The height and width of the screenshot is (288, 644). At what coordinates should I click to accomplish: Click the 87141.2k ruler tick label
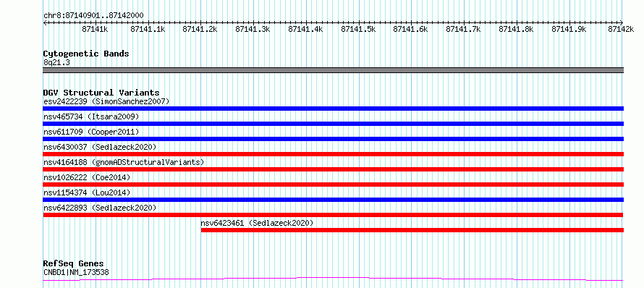point(200,29)
